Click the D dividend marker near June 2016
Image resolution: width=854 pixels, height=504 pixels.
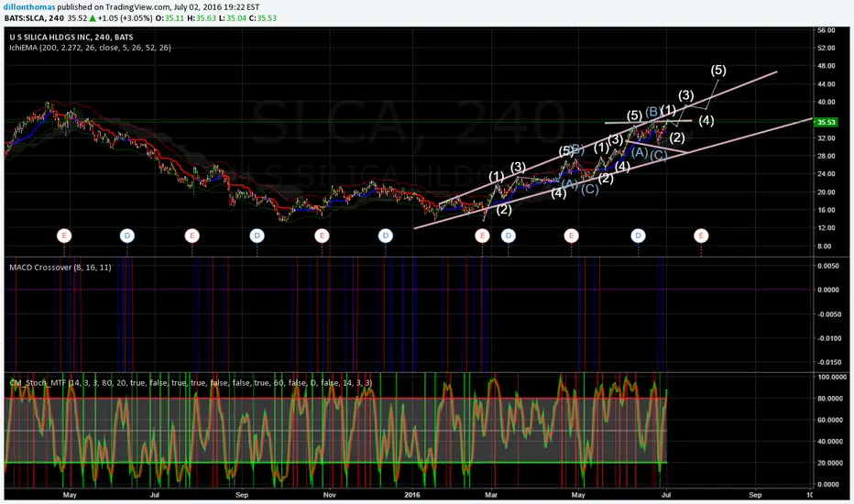click(638, 236)
